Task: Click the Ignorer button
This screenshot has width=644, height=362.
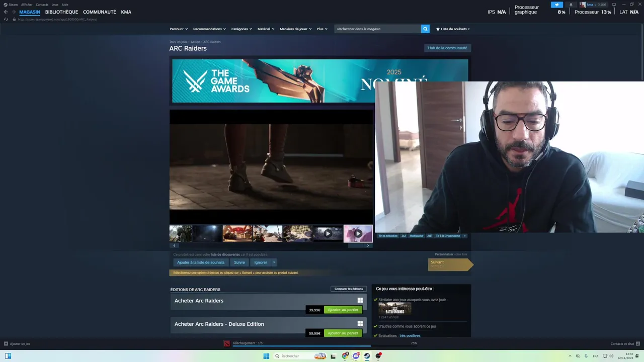Action: (261, 262)
